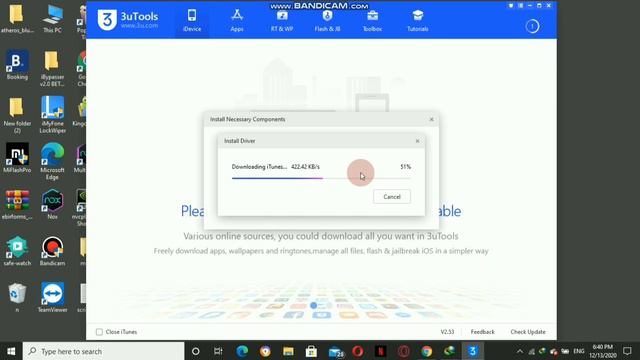Open the Feedback link
Screen dimensions: 640x360
tap(482, 332)
